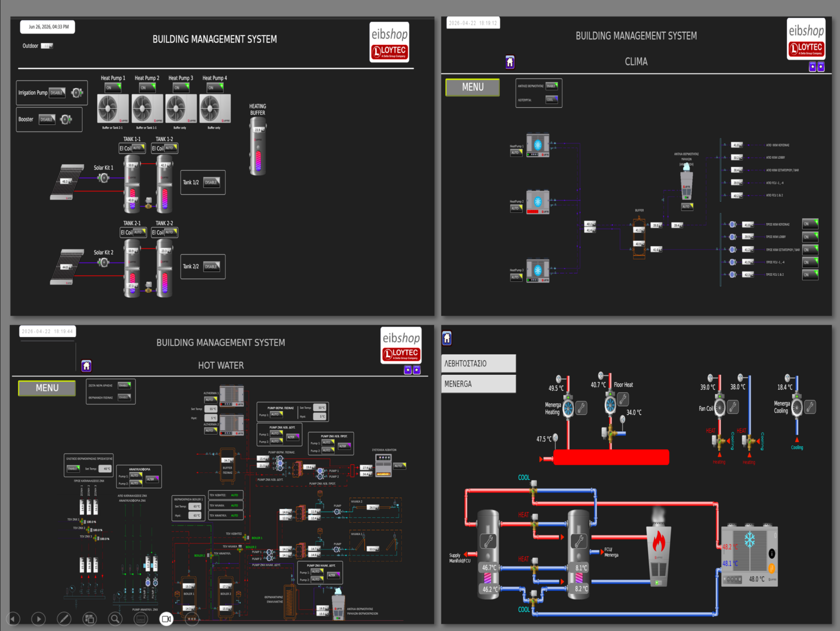The height and width of the screenshot is (631, 840).
Task: Open the MENU button in the CLIMA panel
Action: (x=472, y=88)
